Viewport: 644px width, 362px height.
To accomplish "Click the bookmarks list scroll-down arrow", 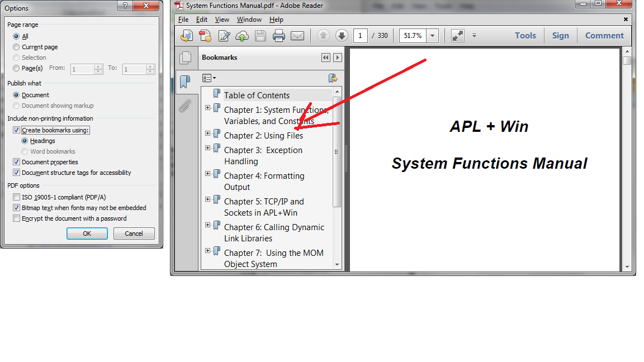I will pos(337,265).
